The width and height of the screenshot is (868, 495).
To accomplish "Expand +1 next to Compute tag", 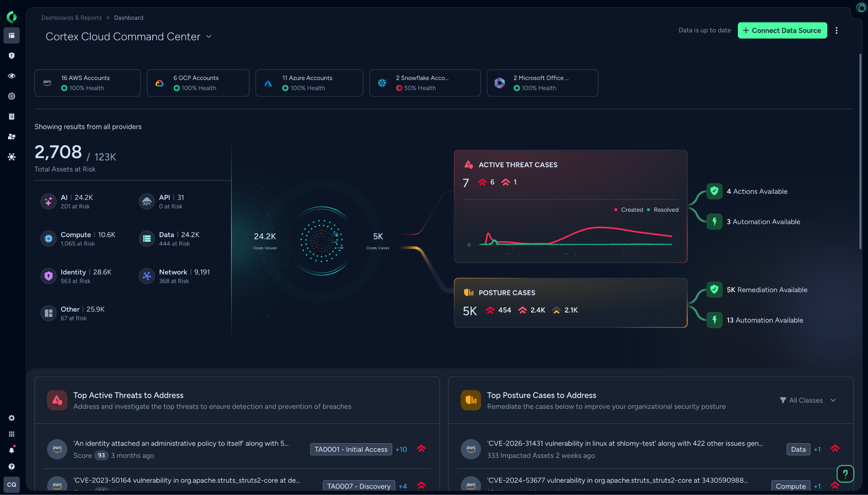I will [817, 486].
